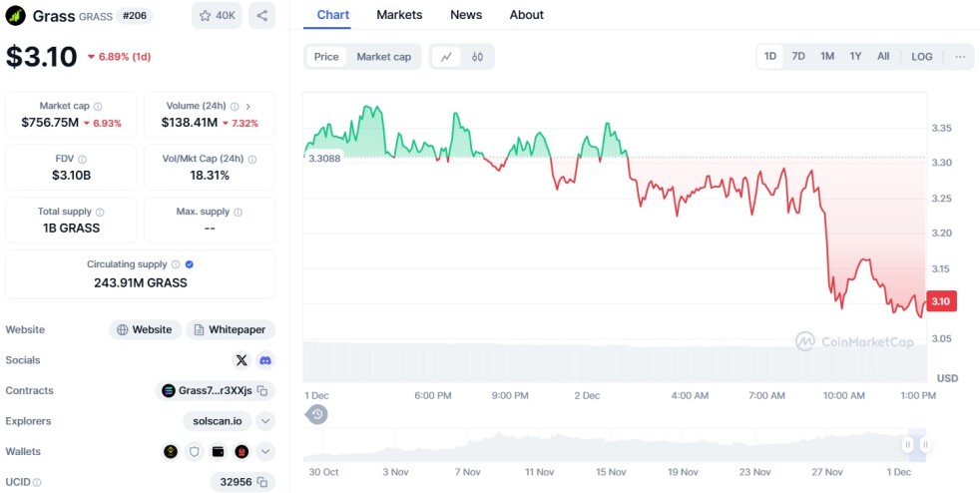
Task: Switch to candlestick chart icon
Action: 477,57
